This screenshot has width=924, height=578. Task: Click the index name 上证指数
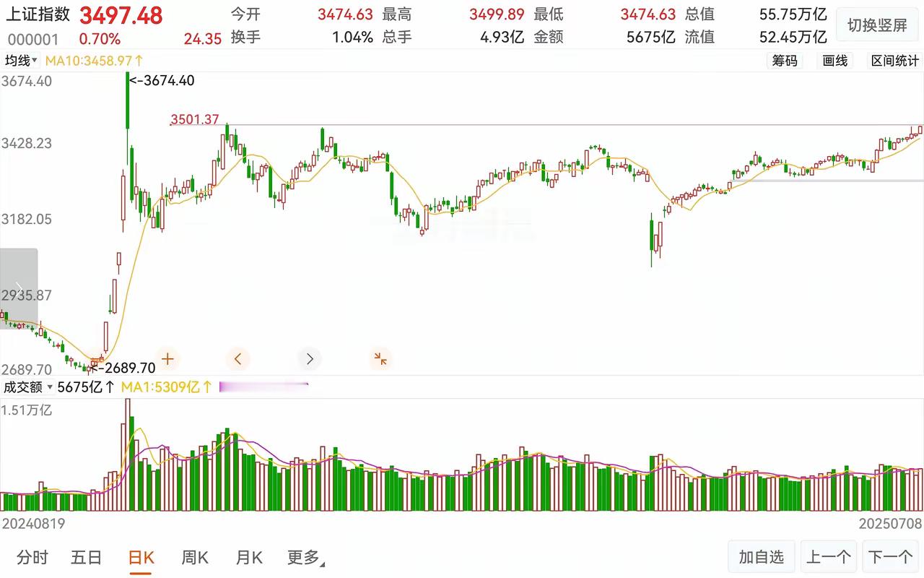pyautogui.click(x=38, y=14)
